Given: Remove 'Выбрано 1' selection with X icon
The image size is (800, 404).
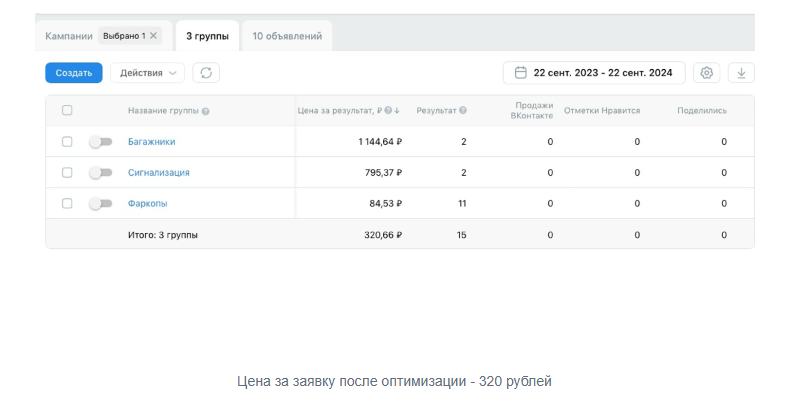Looking at the screenshot, I should coord(153,36).
